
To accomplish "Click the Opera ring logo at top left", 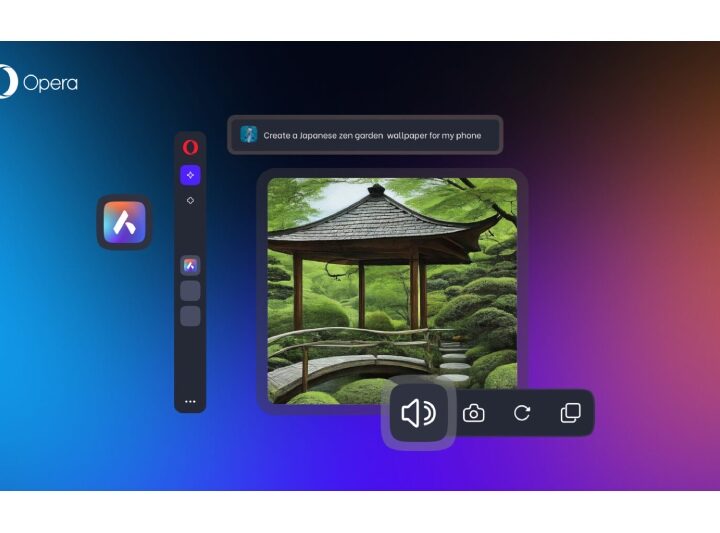I will [x=8, y=82].
